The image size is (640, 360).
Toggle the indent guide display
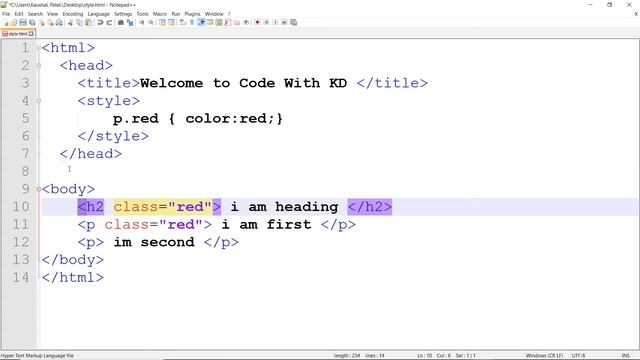201,22
